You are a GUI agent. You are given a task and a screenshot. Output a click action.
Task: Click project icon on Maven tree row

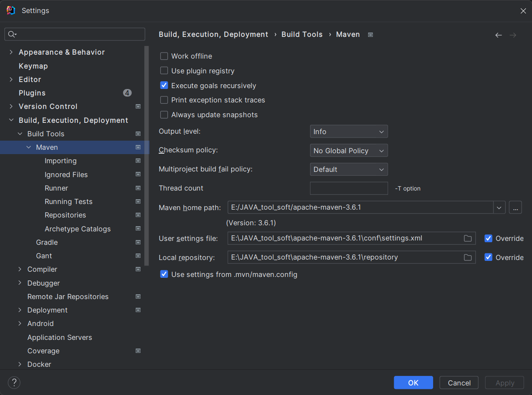coord(138,147)
